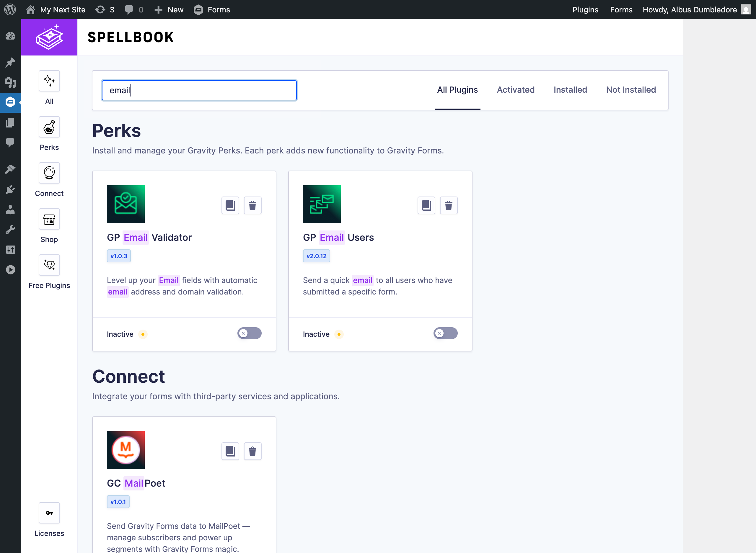Click the Connect section heading
This screenshot has width=756, height=553.
pyautogui.click(x=128, y=376)
